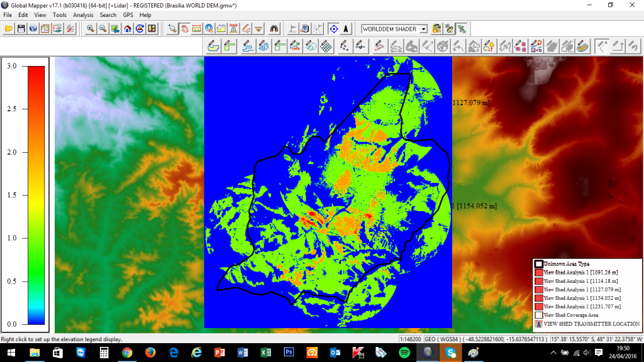
Task: Click the Home full view icon
Action: point(128,28)
